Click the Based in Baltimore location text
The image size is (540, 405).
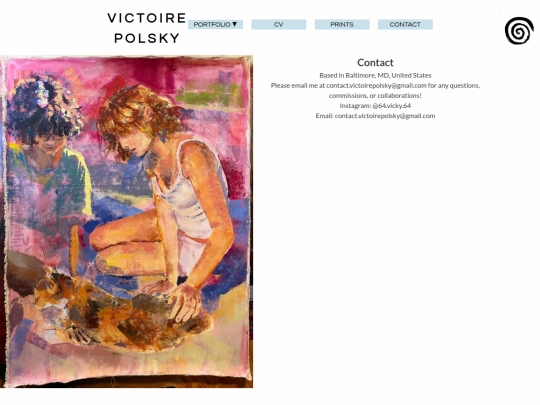(x=375, y=75)
